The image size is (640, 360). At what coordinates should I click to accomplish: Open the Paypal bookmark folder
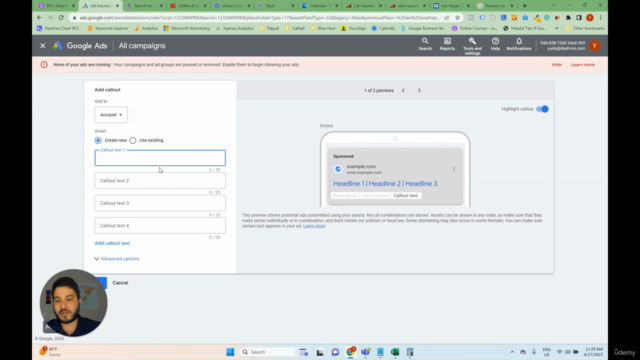point(269,29)
